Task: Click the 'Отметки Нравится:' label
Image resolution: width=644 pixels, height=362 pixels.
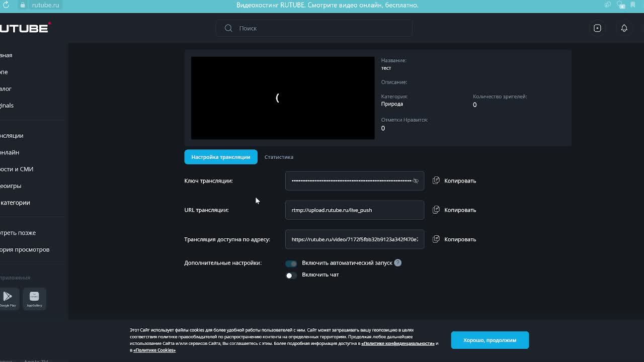Action: [405, 120]
